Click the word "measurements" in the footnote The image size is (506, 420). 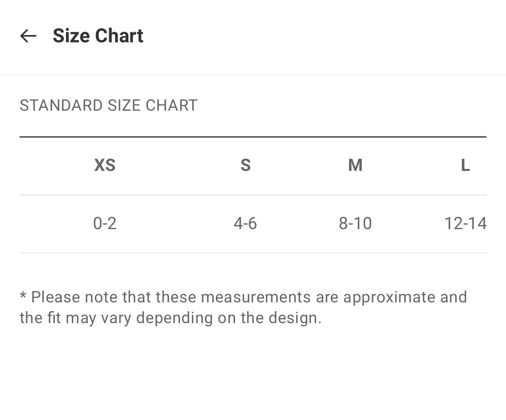pyautogui.click(x=256, y=297)
